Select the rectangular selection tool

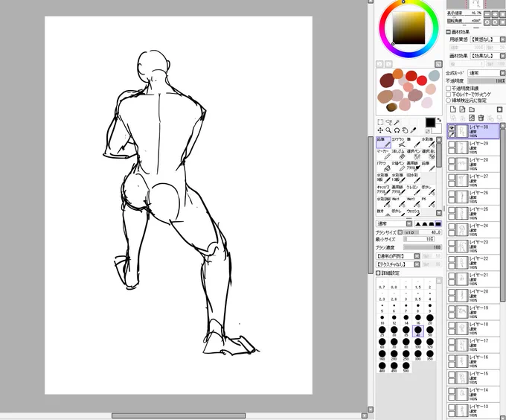pos(380,122)
